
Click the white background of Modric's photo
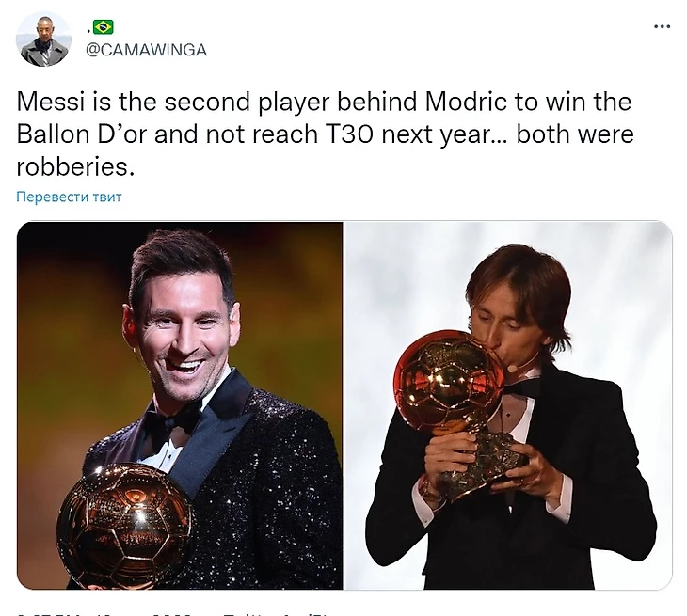(621, 282)
